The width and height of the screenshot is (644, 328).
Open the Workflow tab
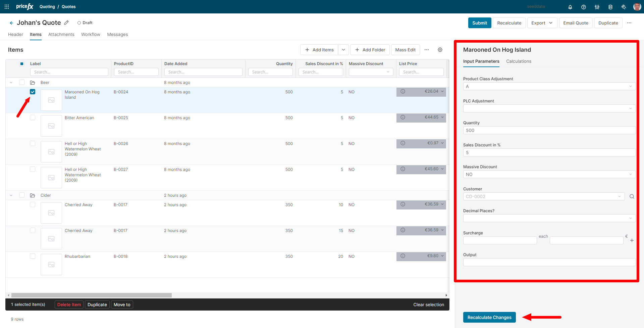(91, 34)
